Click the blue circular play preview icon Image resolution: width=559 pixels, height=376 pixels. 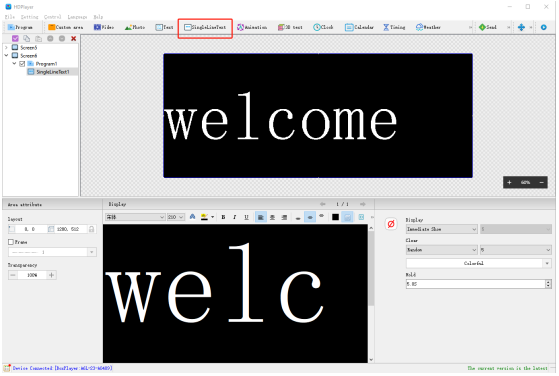(543, 27)
